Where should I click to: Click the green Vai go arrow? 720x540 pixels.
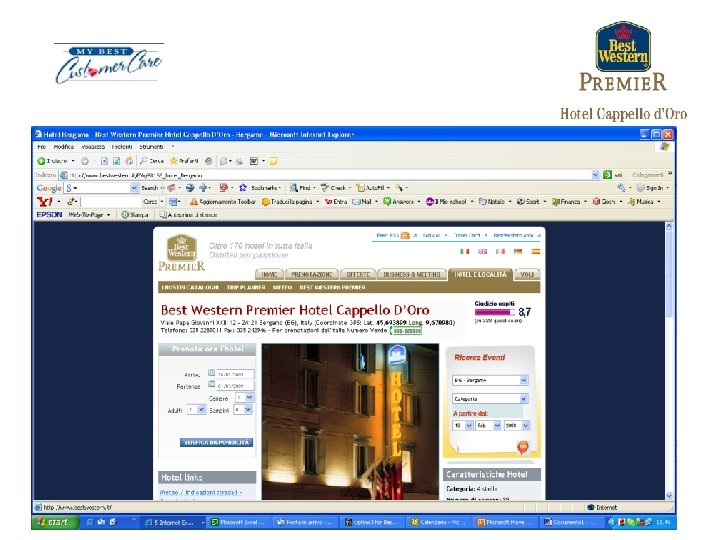tap(608, 175)
